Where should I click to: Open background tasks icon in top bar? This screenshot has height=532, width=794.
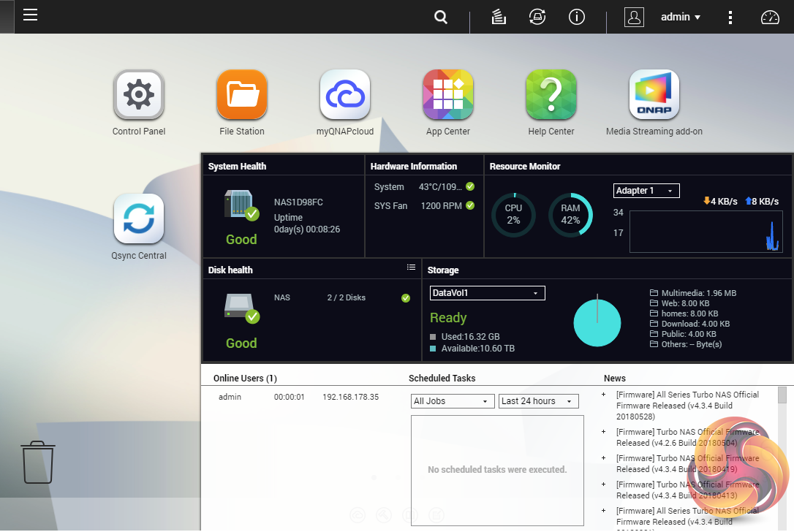(x=499, y=17)
